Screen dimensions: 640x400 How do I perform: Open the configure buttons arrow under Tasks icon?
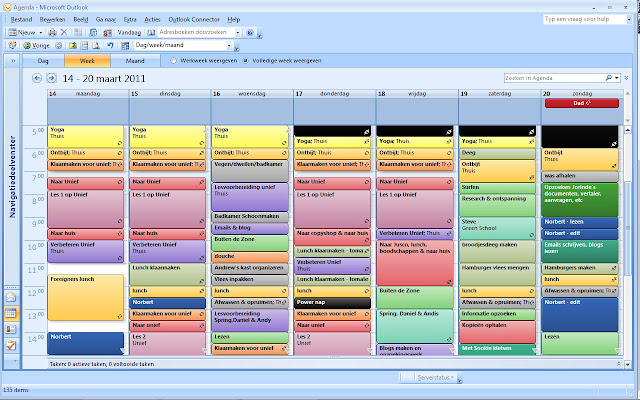[x=15, y=361]
